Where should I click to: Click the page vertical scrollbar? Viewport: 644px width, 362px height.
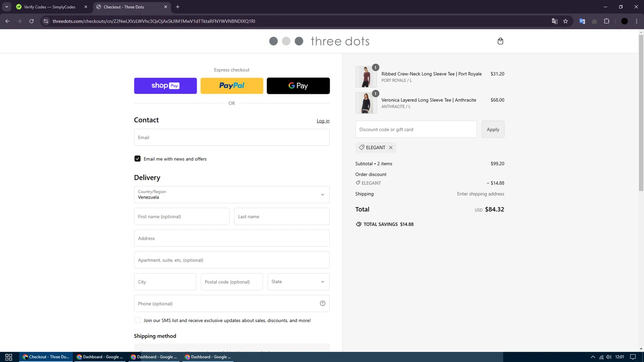(x=641, y=113)
